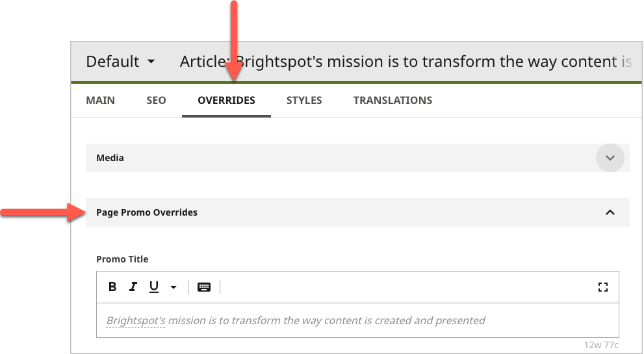Open the keyboard shortcuts icon
Viewport: 644px width, 354px height.
coord(203,287)
